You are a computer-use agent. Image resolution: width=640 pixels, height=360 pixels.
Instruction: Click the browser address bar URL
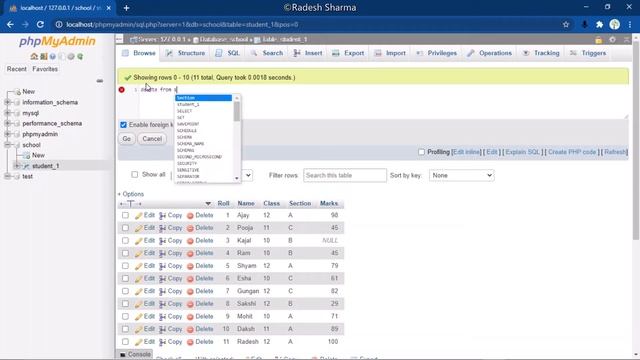(x=182, y=24)
